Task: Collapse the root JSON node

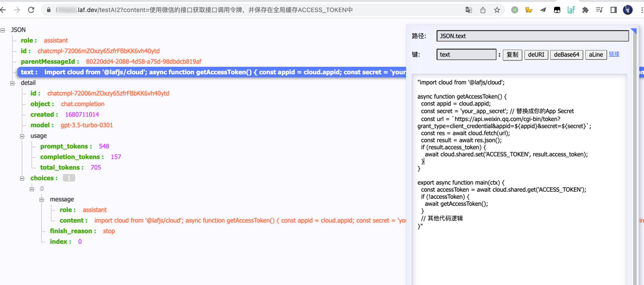Action: [x=3, y=30]
